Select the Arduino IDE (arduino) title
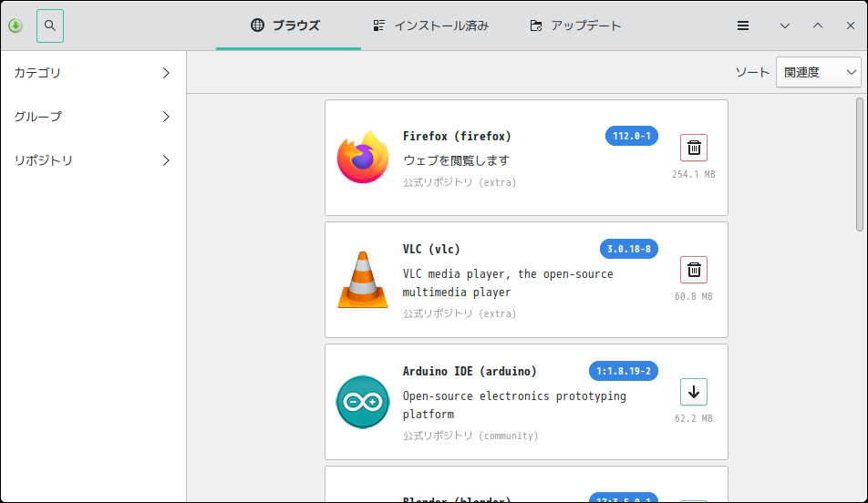Screen dimensions: 868x503 [470, 371]
